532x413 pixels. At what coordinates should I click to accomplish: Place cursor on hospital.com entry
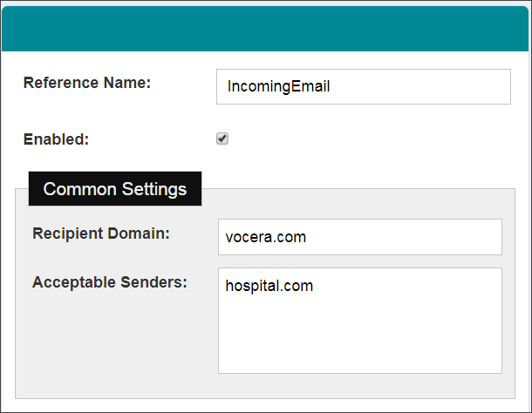point(269,286)
